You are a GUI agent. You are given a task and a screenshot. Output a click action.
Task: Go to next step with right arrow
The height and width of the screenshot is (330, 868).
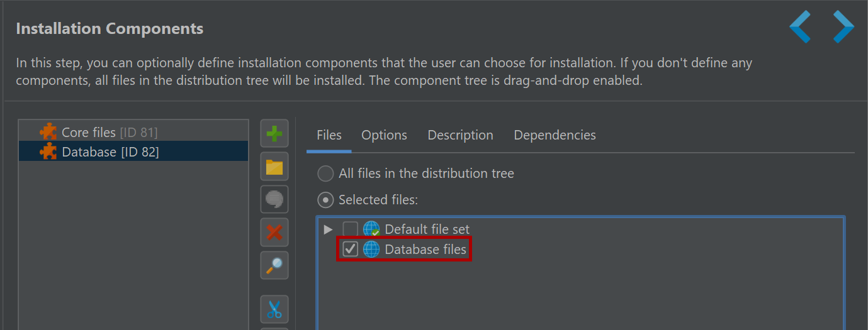[843, 26]
